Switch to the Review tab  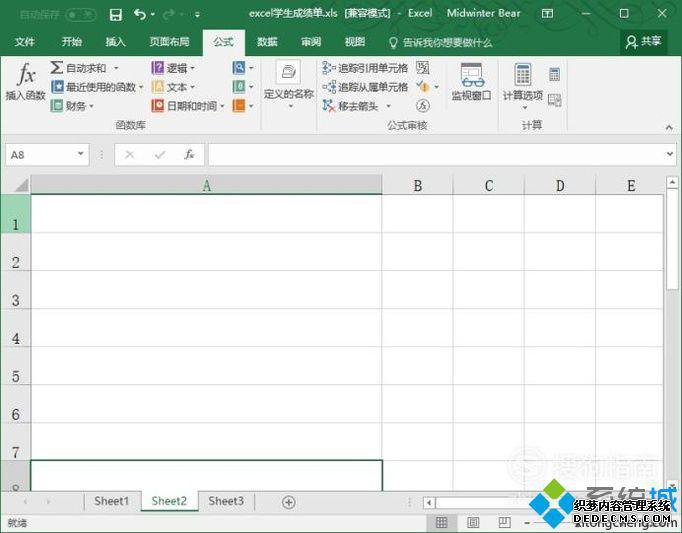(x=311, y=42)
